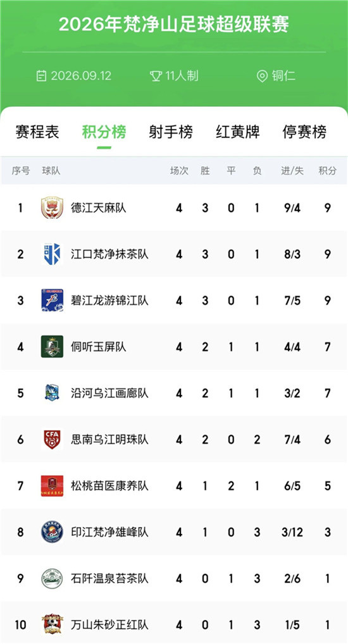Click the 2026年梵净山足球超级联赛 title
The width and height of the screenshot is (348, 644).
tap(174, 25)
